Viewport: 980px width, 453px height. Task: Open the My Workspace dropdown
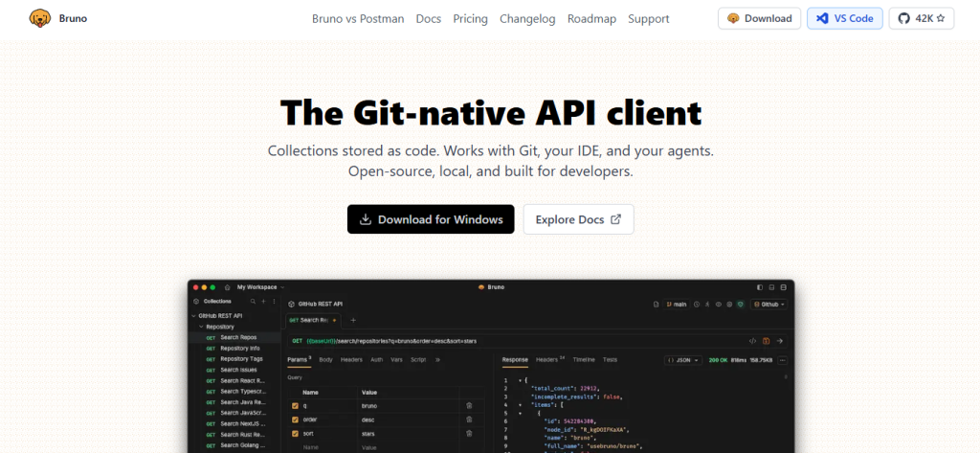[260, 287]
